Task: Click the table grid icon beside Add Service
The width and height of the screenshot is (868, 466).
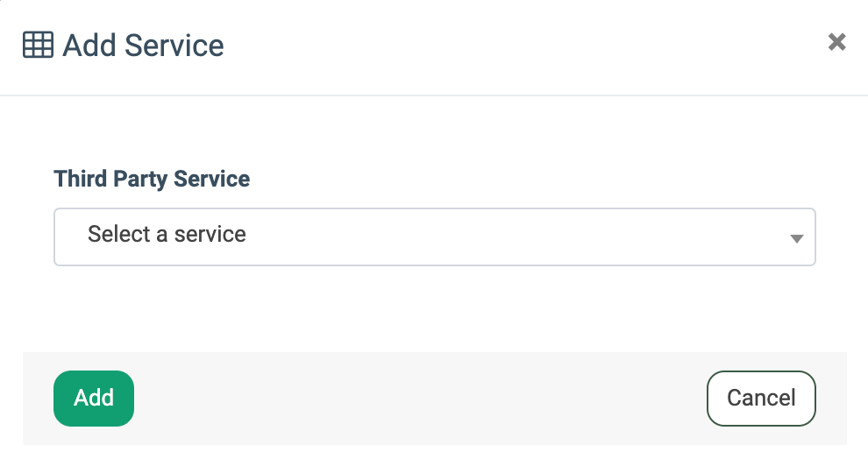Action: 38,45
